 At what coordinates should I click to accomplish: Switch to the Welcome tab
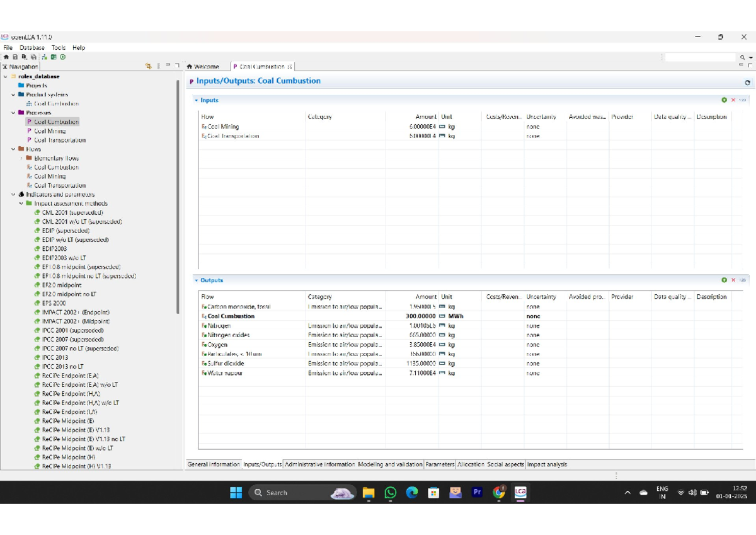coord(206,66)
